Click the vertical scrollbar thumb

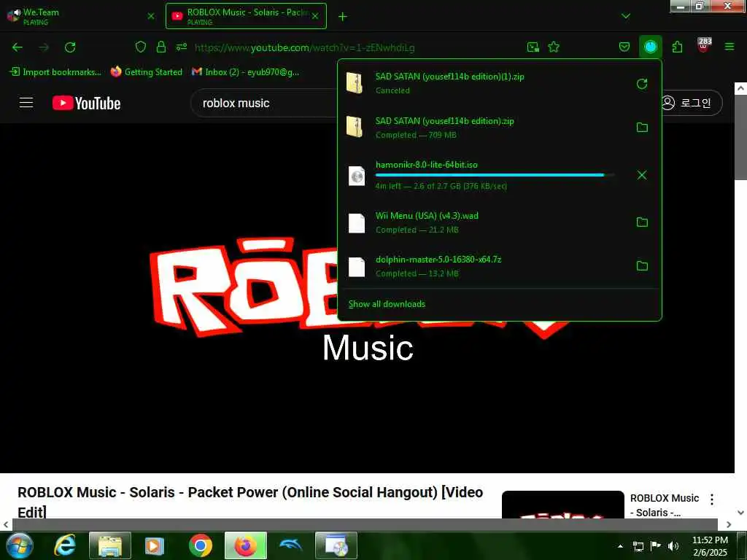coord(740,137)
